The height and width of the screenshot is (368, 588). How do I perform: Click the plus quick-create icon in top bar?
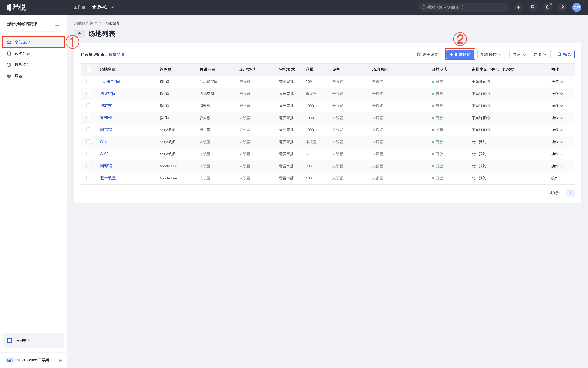[518, 7]
